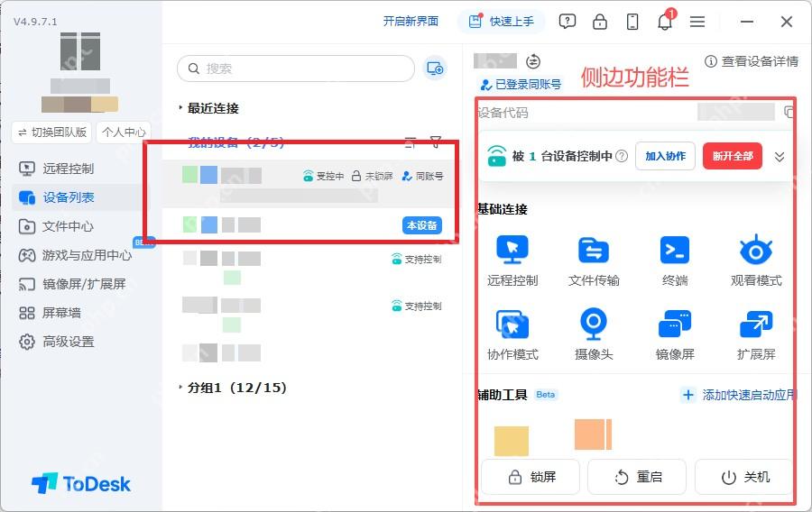This screenshot has width=812, height=512.
Task: Click the filter icon in 我的设备 header
Action: pos(436,142)
